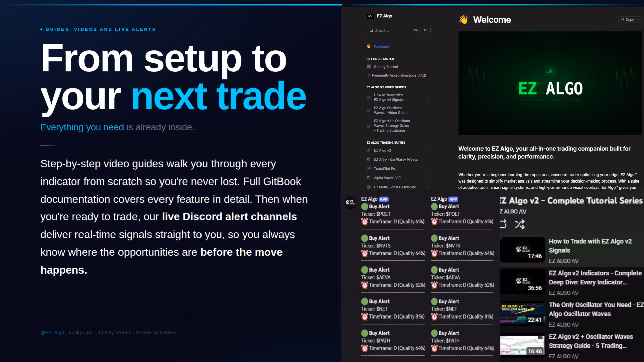Open The Only Oscillator You Need video thumbnail
Viewport: 644px width, 362px height.
(x=522, y=313)
